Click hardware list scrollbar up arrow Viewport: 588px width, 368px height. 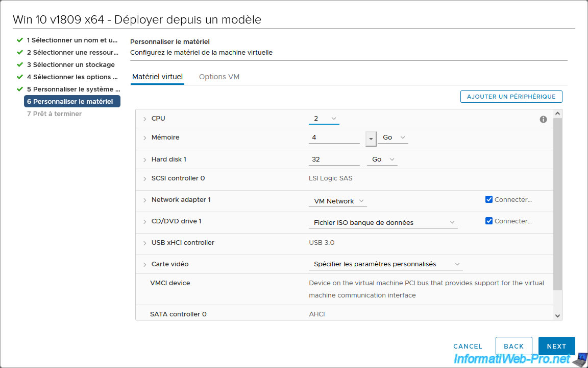tap(557, 113)
